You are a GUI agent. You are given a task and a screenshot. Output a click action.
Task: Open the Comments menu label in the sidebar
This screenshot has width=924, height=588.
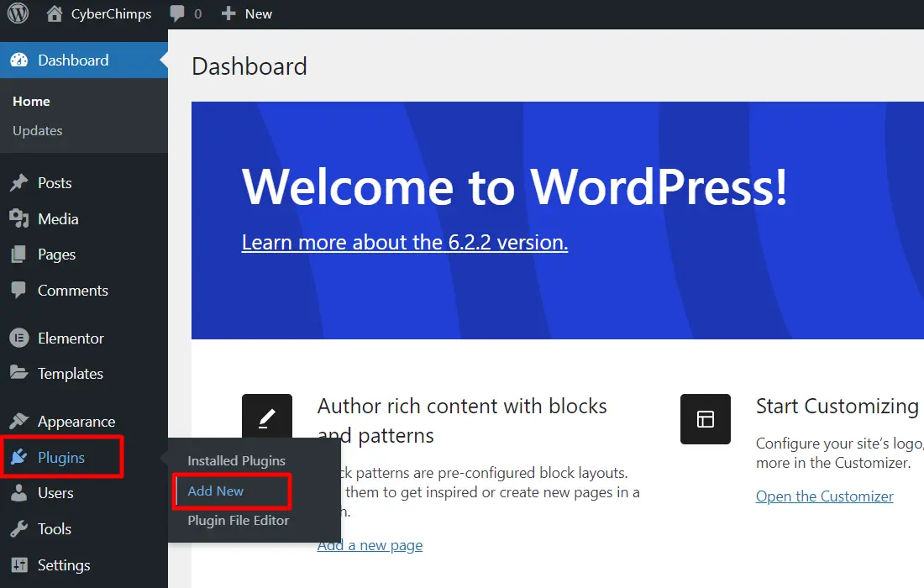pos(73,291)
